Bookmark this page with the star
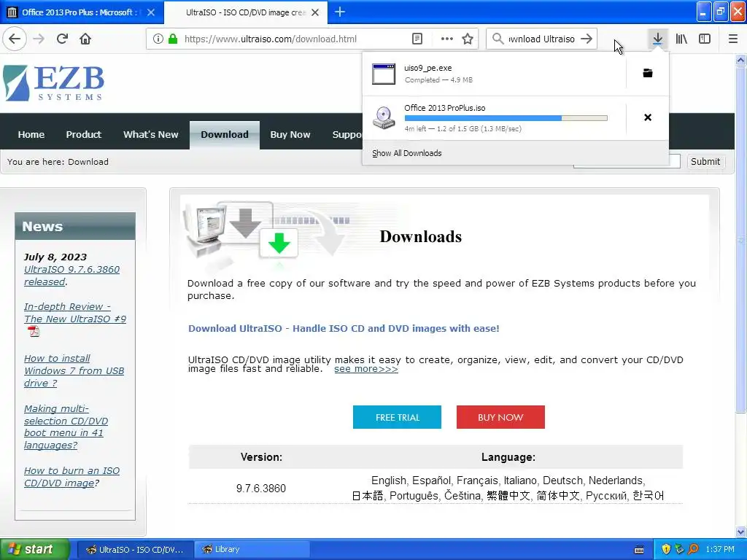 [x=468, y=39]
